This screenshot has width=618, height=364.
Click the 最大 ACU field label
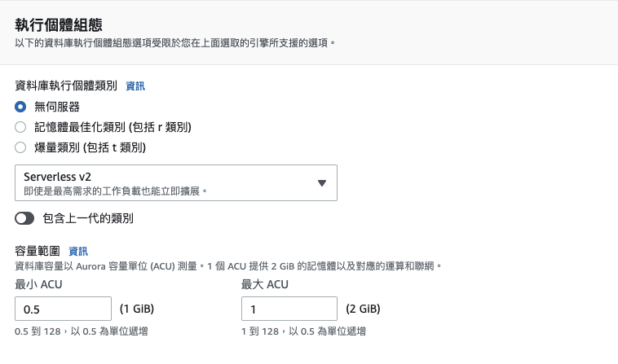point(265,284)
